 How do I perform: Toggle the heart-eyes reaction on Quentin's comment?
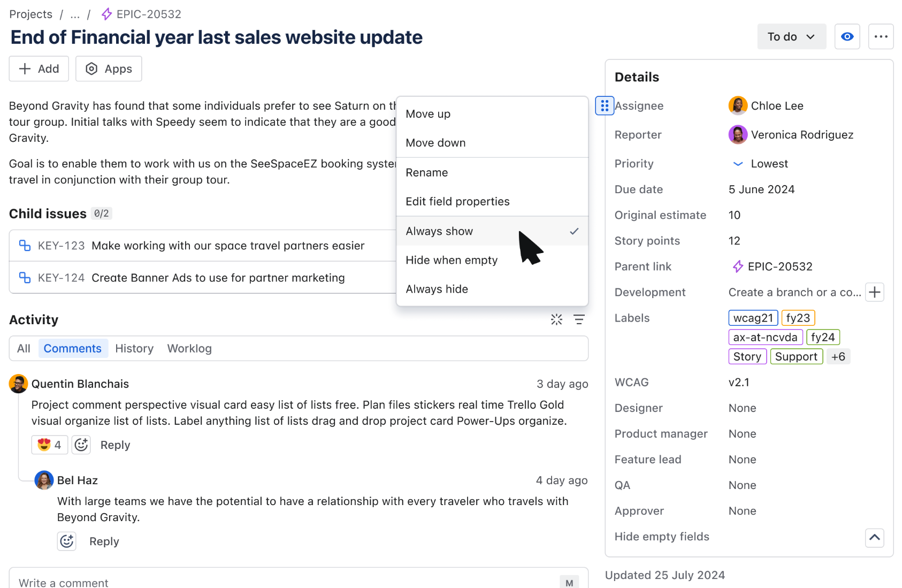click(49, 445)
